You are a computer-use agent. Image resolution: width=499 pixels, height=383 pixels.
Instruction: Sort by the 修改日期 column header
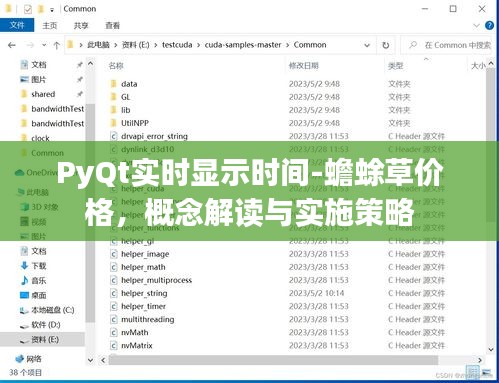[x=303, y=66]
